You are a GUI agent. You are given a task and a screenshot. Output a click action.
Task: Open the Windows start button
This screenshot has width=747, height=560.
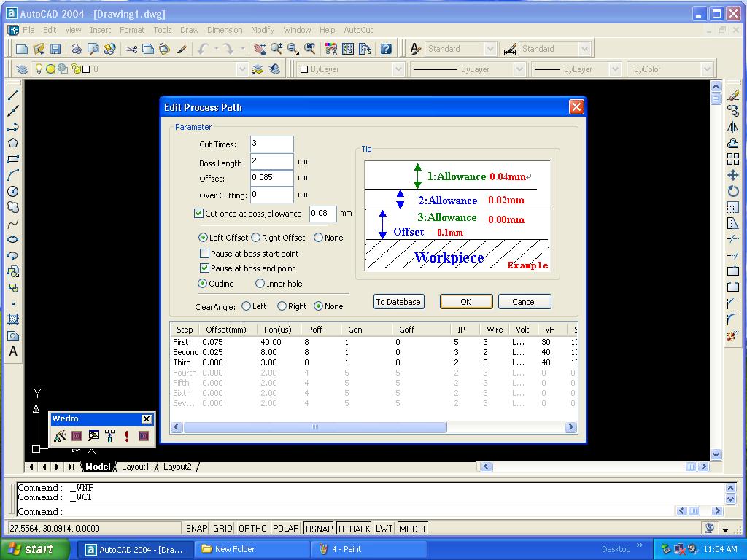[35, 549]
